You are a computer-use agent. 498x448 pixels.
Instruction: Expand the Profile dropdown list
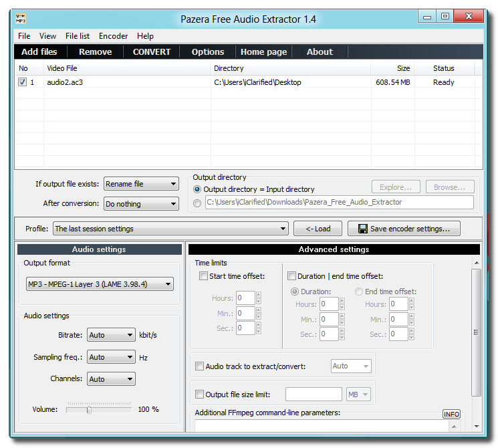point(170,229)
